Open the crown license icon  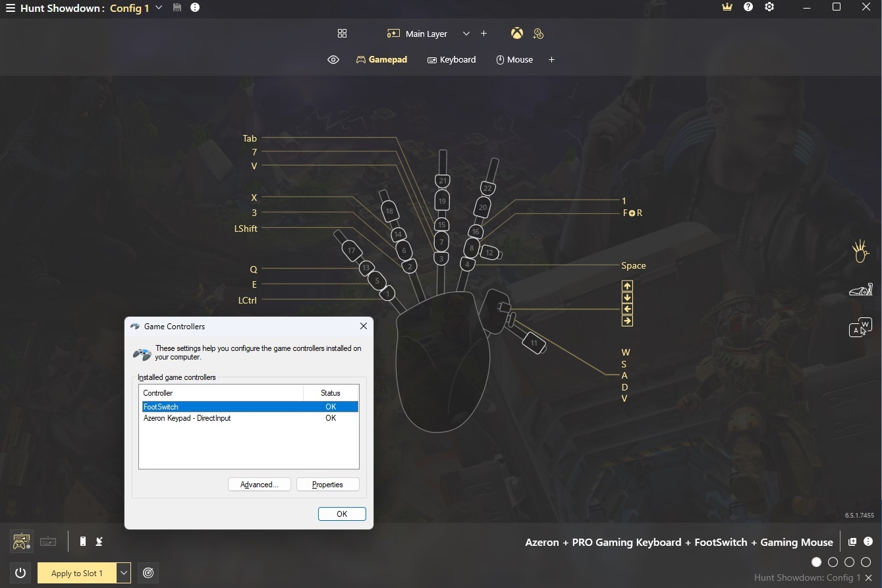[727, 7]
